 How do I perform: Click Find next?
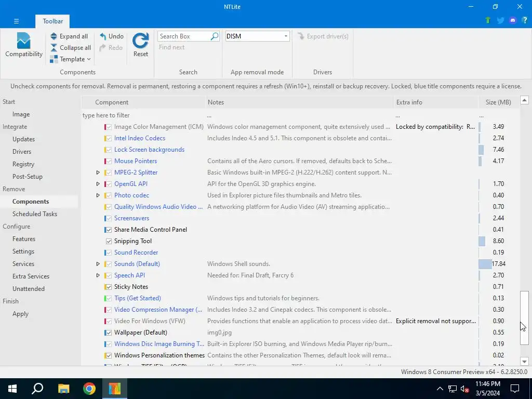(171, 47)
